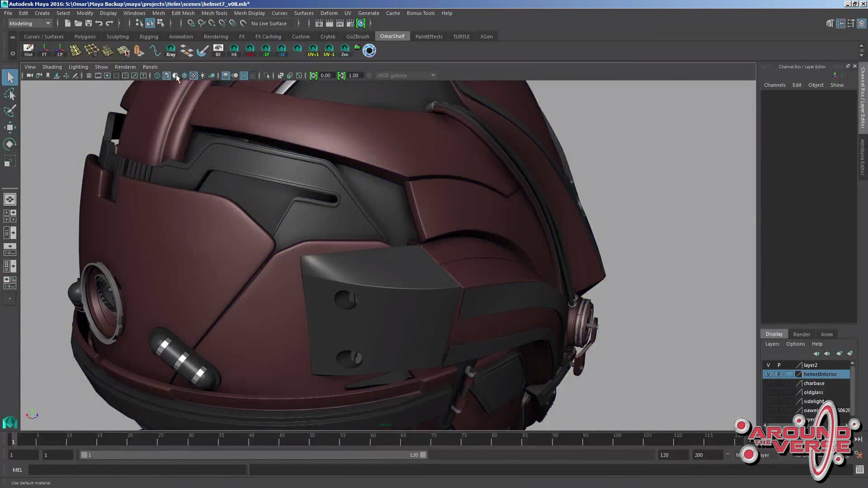
Task: Click the Channels menu in Channel Box
Action: [x=774, y=85]
